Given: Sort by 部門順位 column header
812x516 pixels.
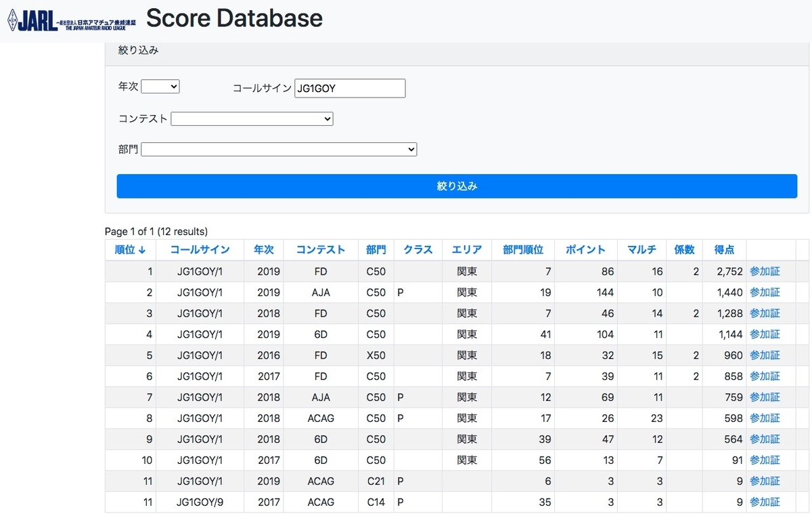Looking at the screenshot, I should (x=523, y=250).
